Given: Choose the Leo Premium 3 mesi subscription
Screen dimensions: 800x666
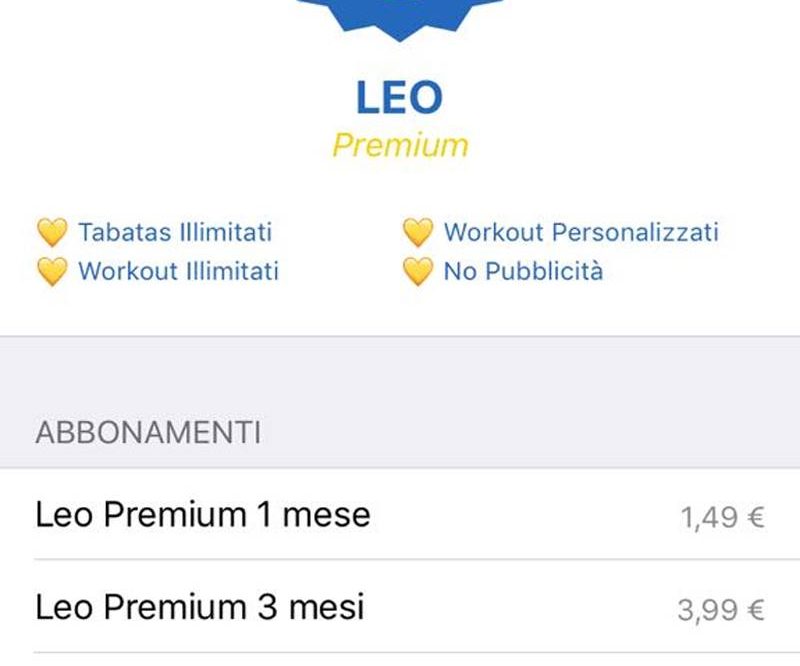Looking at the screenshot, I should click(x=400, y=606).
